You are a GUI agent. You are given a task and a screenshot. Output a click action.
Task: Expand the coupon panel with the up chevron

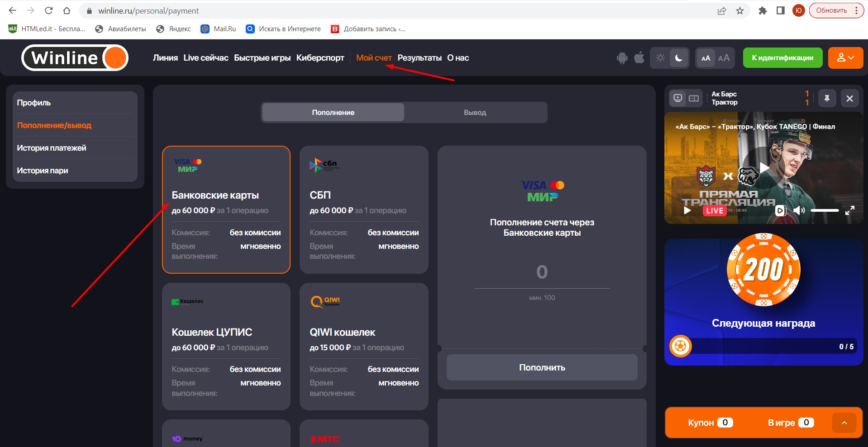click(x=844, y=423)
